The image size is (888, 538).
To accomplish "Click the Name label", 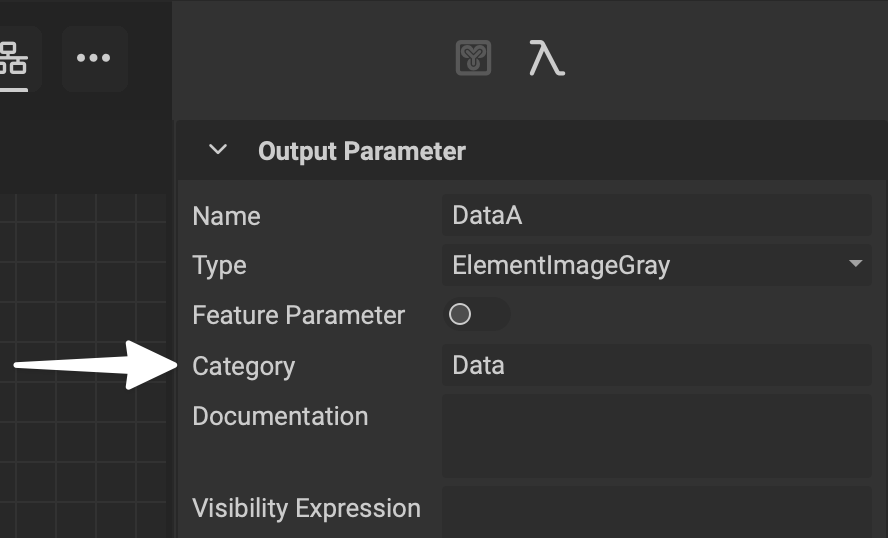I will pos(226,216).
